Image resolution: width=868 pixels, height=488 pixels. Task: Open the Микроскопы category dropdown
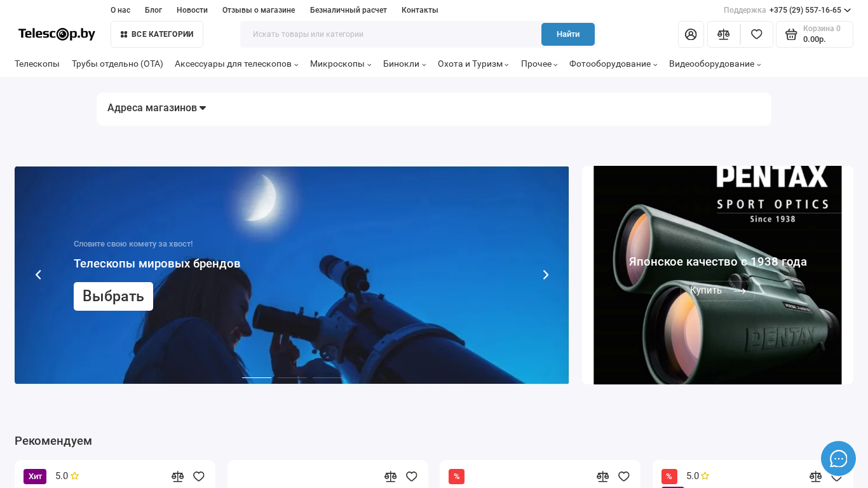coord(340,64)
